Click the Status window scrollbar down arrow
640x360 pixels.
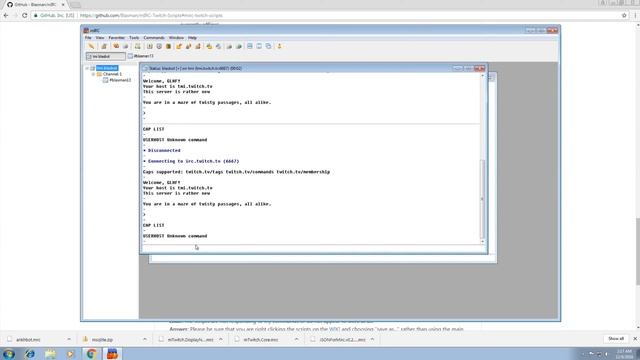click(x=482, y=242)
